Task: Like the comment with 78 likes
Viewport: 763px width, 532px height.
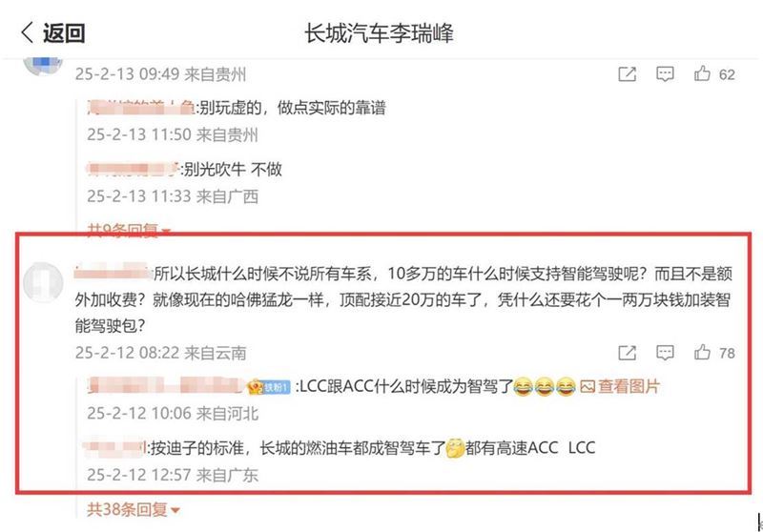Action: point(702,353)
